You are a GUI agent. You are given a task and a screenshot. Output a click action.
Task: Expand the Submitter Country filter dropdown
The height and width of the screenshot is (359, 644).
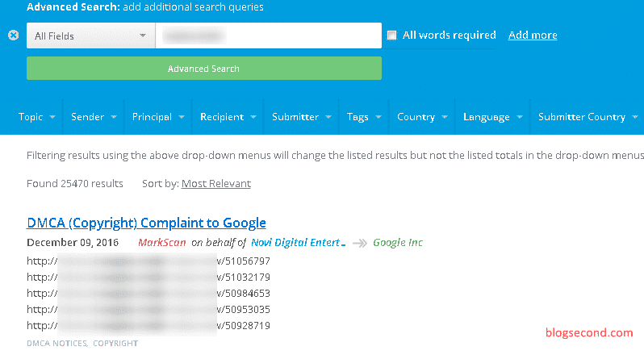[588, 117]
